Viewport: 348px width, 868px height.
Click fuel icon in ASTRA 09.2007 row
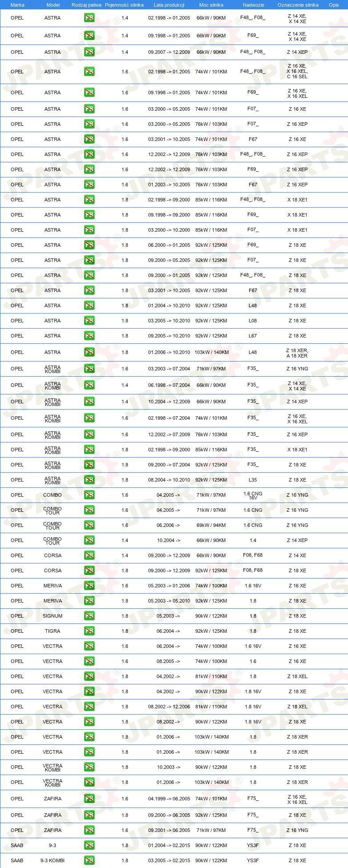[x=89, y=52]
